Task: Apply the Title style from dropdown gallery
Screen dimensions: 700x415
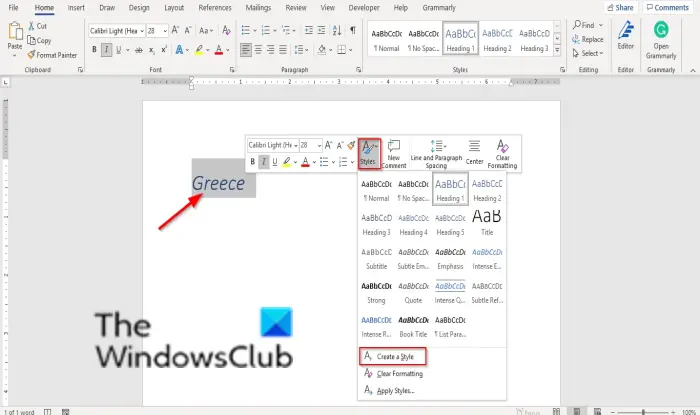Action: coord(487,222)
